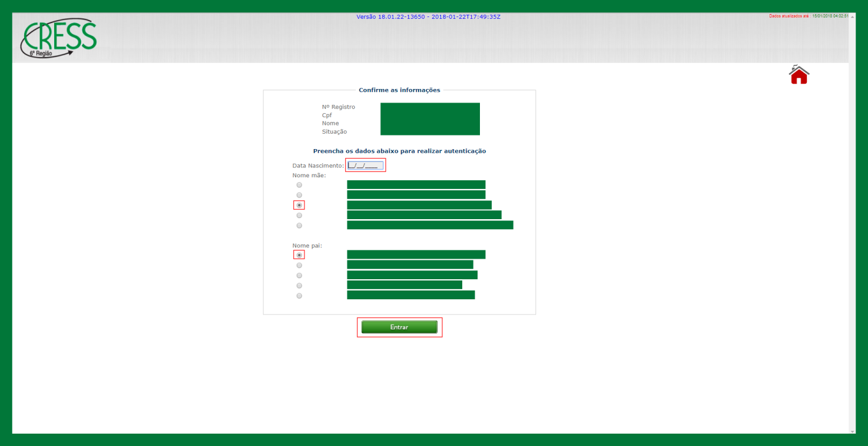This screenshot has height=446, width=868.
Task: Click the CRESS 6ª Região logo
Action: coord(59,38)
